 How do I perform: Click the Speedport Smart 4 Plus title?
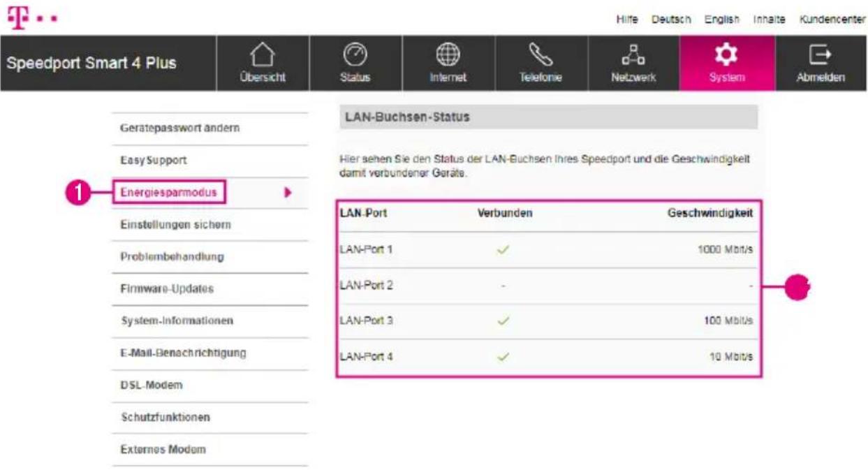91,64
